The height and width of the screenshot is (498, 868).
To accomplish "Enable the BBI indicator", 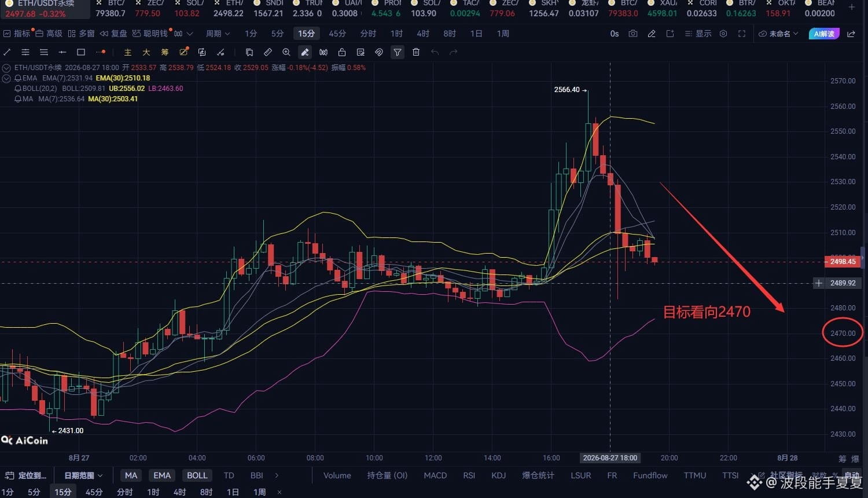I will [x=257, y=475].
